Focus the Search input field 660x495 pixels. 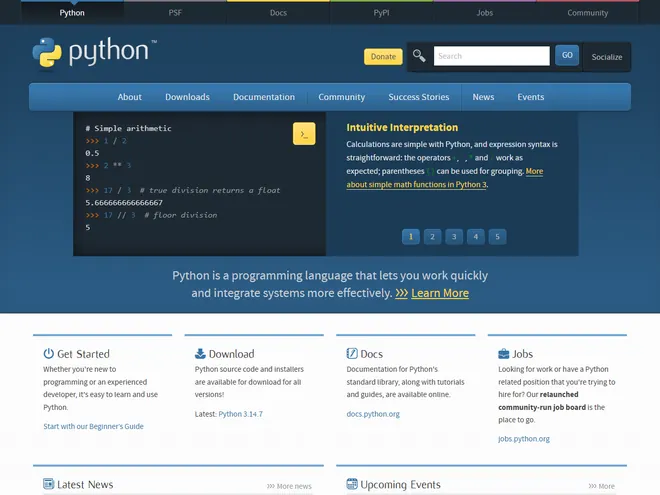[x=492, y=56]
